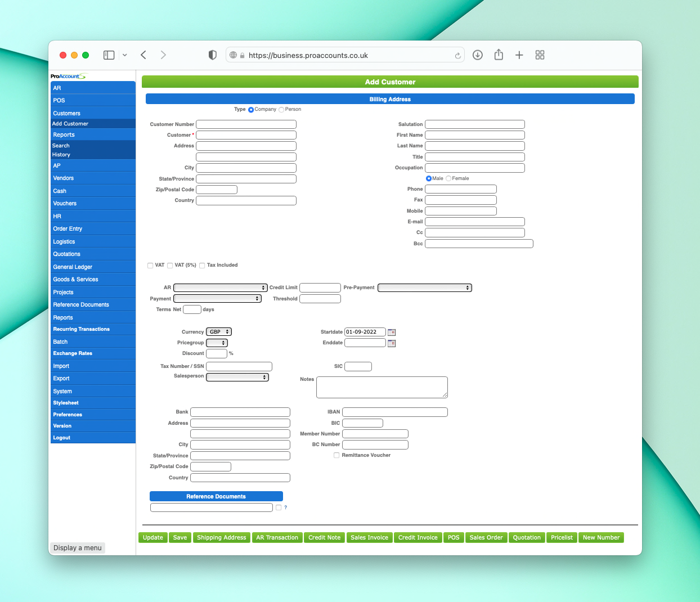Click the Tax Number / SSN field
The height and width of the screenshot is (602, 700).
239,366
